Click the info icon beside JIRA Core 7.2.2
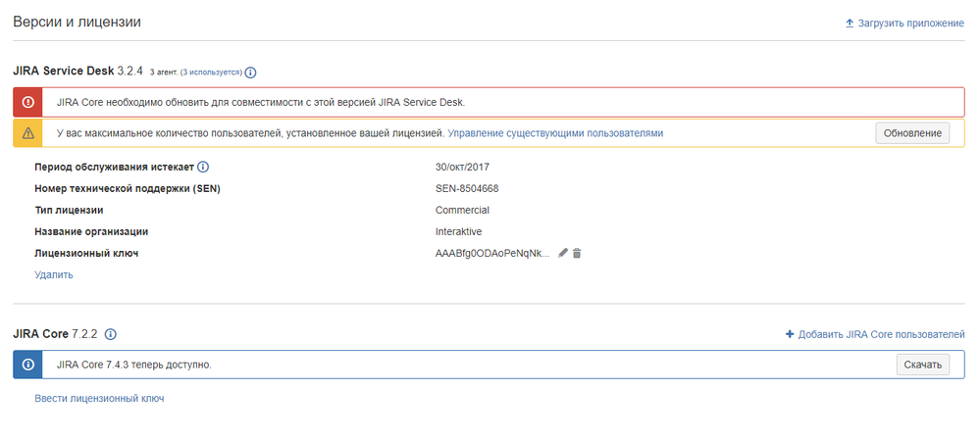This screenshot has width=980, height=440. (111, 334)
